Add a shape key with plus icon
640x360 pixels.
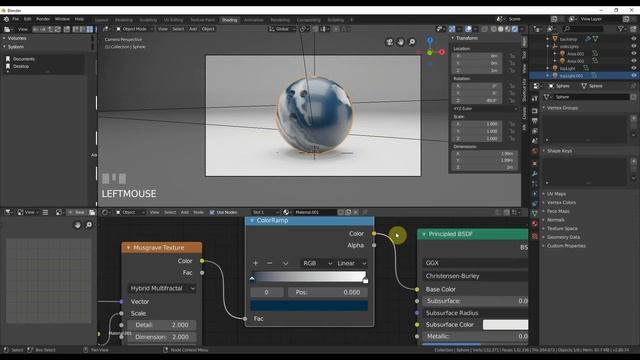coord(633,161)
